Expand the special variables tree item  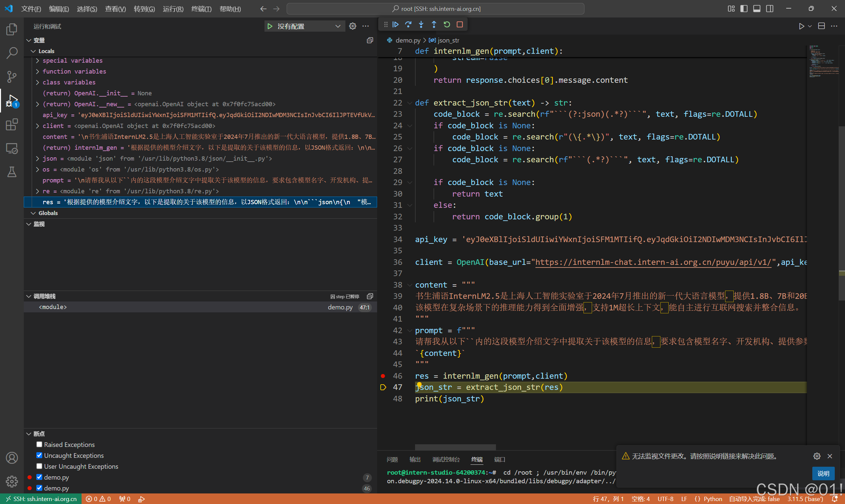(38, 60)
